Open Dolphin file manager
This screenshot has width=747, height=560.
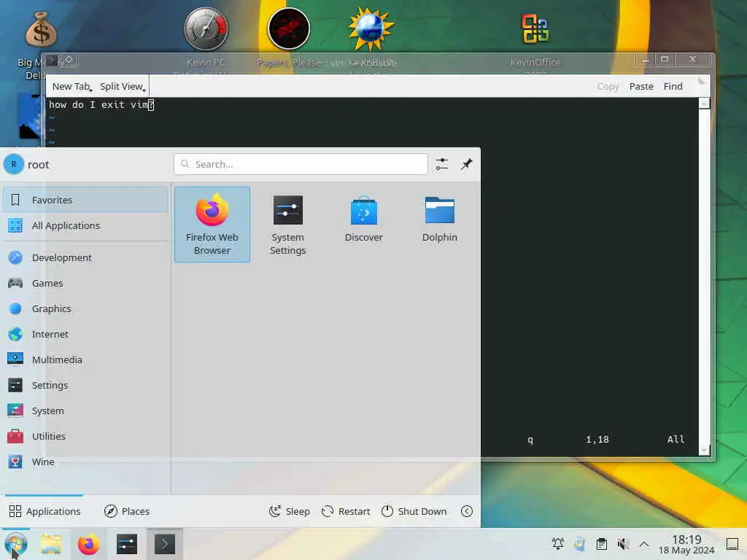tap(439, 225)
